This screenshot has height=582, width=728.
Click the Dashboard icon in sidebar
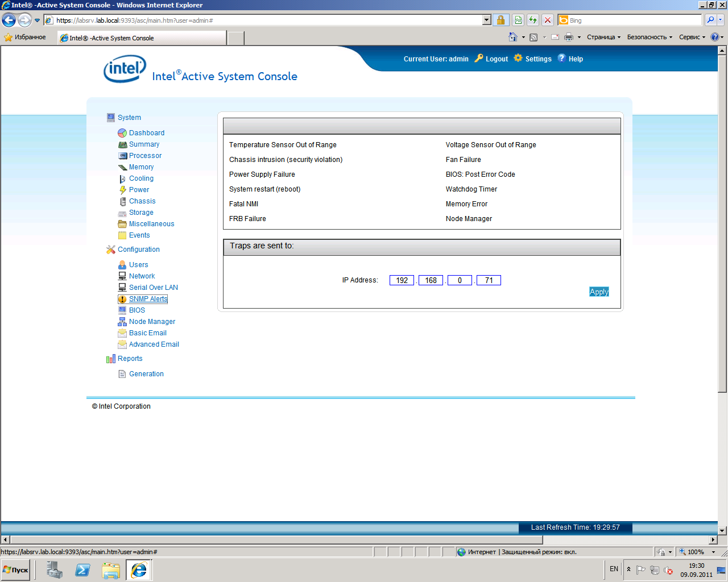[x=122, y=133]
